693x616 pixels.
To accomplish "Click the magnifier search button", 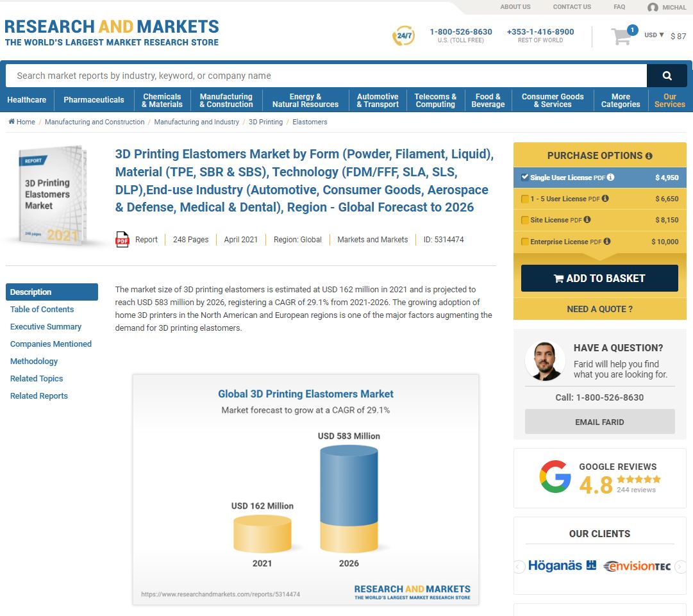I will tap(667, 76).
